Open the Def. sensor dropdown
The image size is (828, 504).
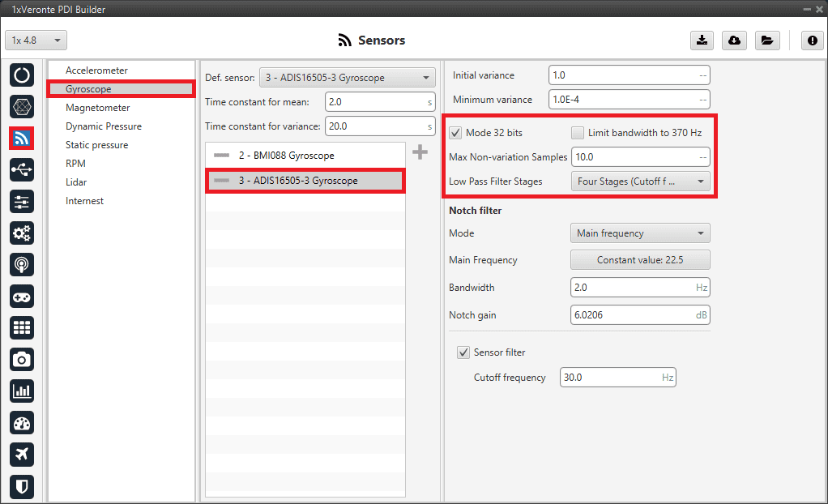click(347, 78)
